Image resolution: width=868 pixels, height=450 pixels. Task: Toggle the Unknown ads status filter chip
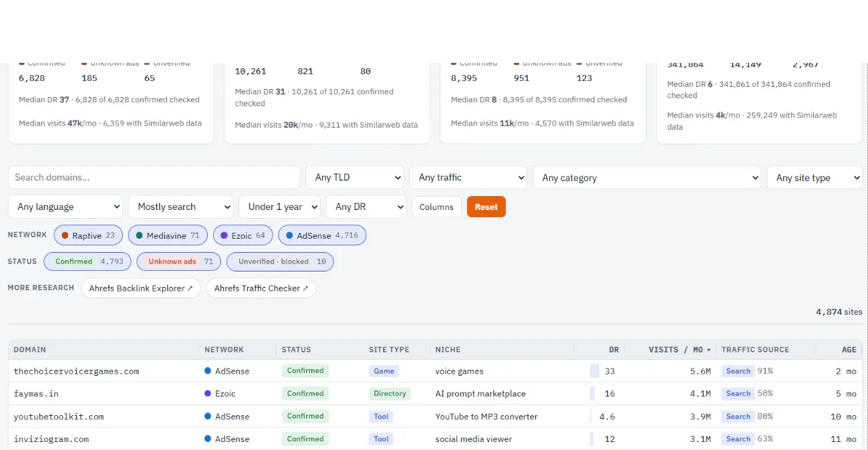click(179, 261)
